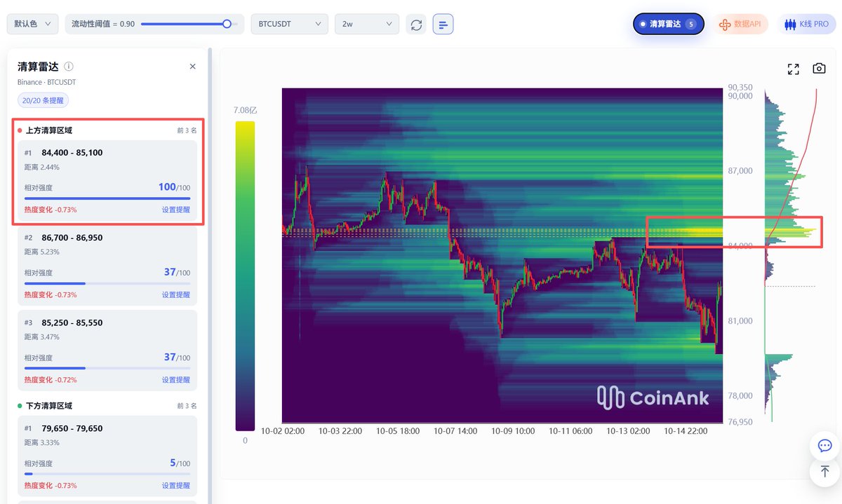
Task: Set alert for 79,650 - 79,650 zone
Action: (175, 486)
